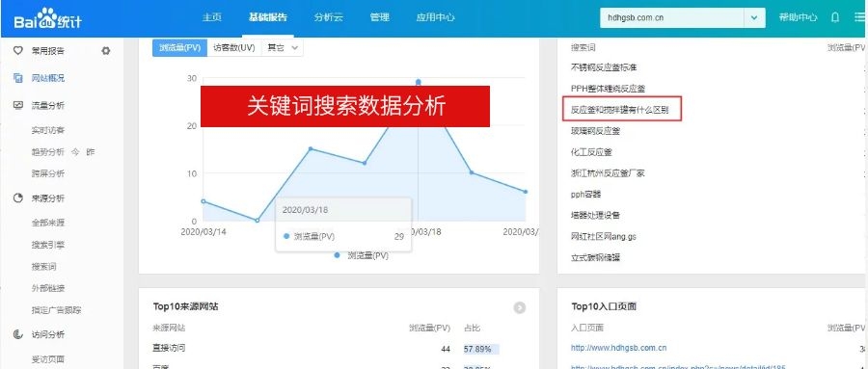Screen dimensions: 868x369
Task: Open 管理 tab
Action: [x=379, y=17]
